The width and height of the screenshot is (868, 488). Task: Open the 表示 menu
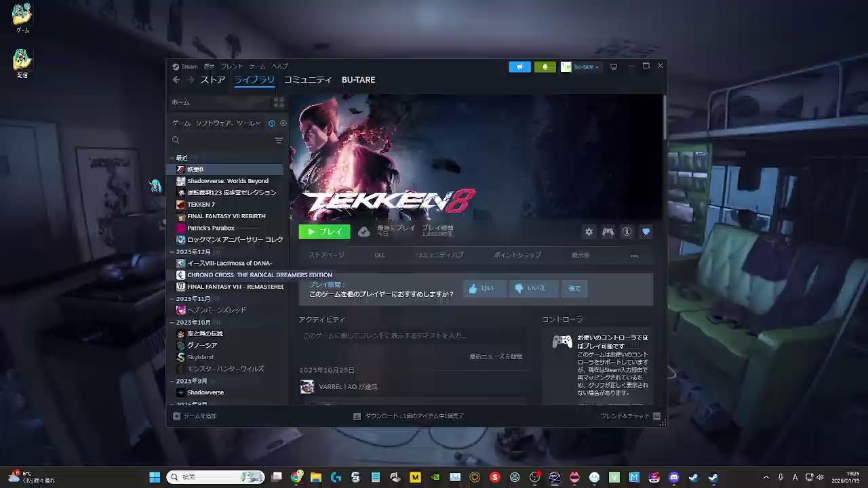[x=210, y=66]
